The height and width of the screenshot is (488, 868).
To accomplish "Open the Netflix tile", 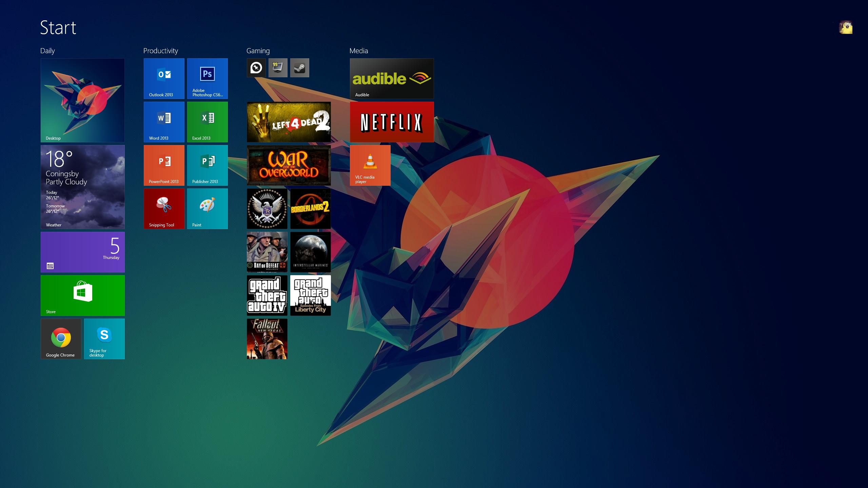I will [x=392, y=122].
